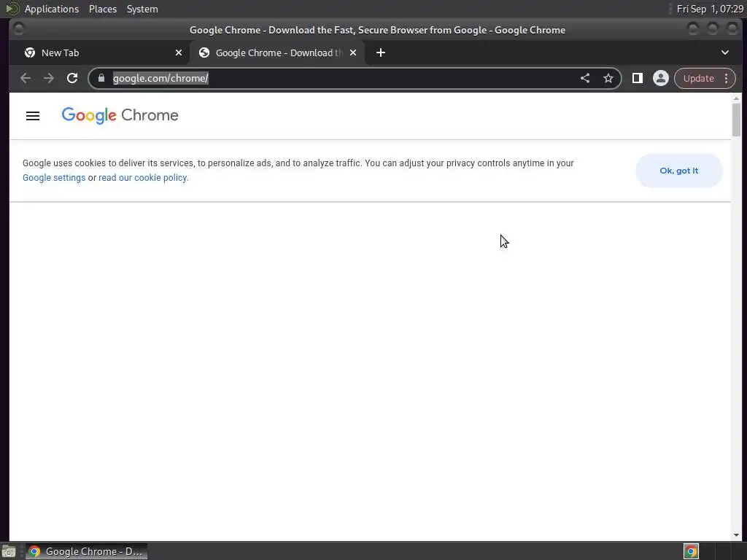Go back to the previous page
The height and width of the screenshot is (560, 747).
click(x=26, y=78)
